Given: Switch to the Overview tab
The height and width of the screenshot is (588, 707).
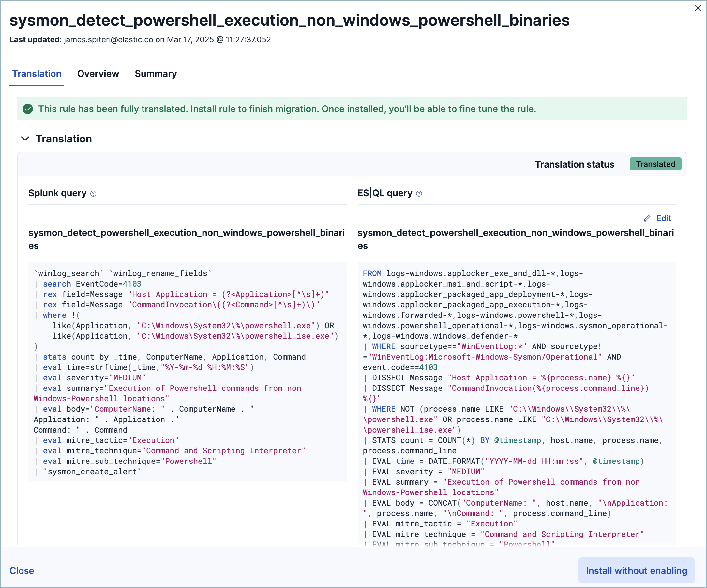Looking at the screenshot, I should point(98,74).
